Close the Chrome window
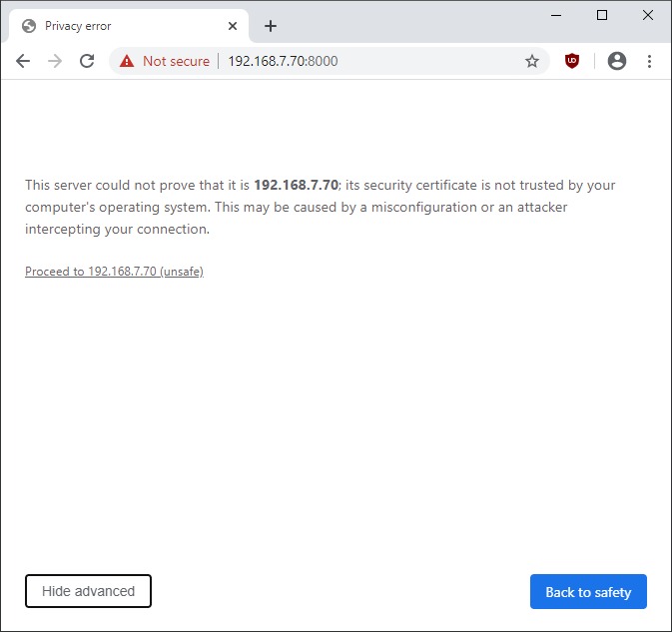This screenshot has width=672, height=632. click(647, 15)
